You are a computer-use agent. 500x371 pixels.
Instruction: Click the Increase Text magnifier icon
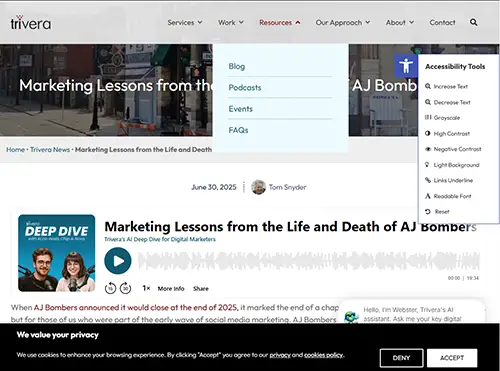tap(428, 86)
